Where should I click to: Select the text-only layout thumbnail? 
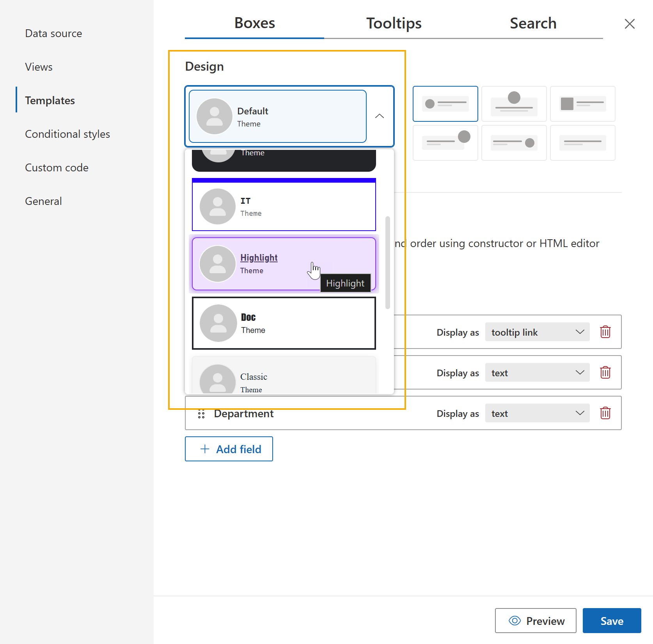(583, 142)
